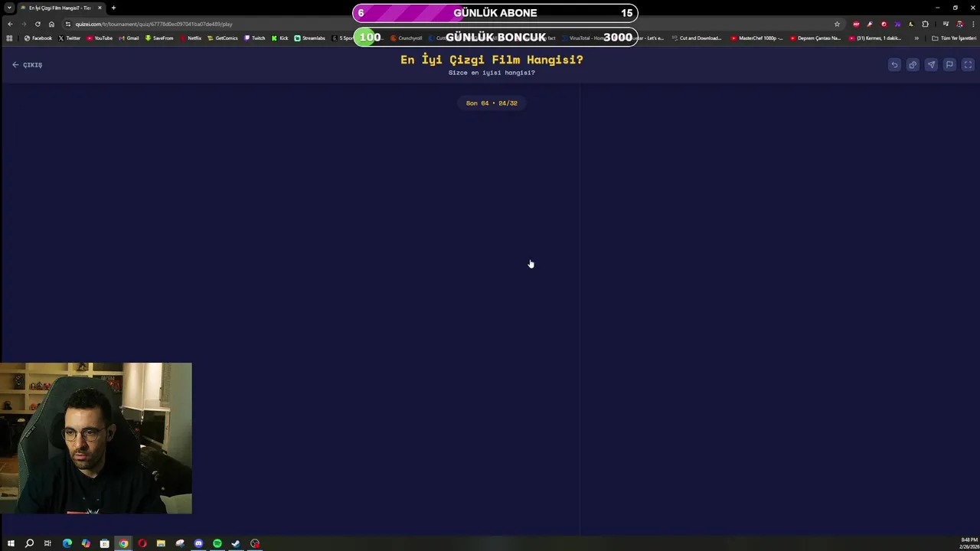Open a new browser tab

113,8
